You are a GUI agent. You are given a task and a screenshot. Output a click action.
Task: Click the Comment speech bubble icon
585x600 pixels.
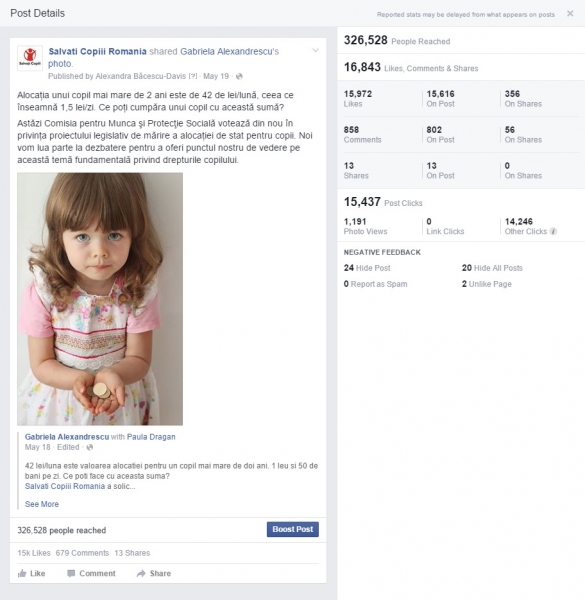(71, 573)
